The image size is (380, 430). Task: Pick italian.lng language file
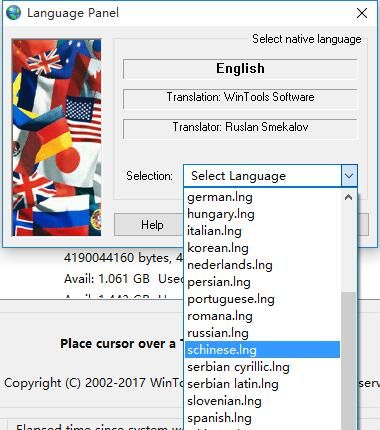coord(262,231)
